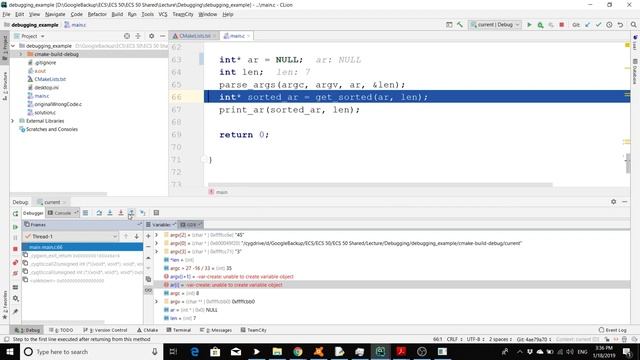Select next frame down arrow
Screen dimensions: 640x360
(136, 236)
